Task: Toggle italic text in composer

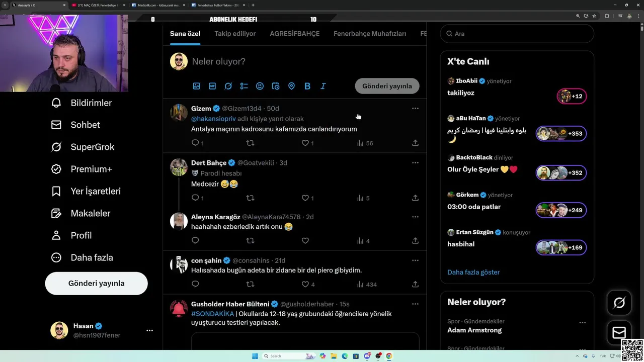Action: coord(323,86)
